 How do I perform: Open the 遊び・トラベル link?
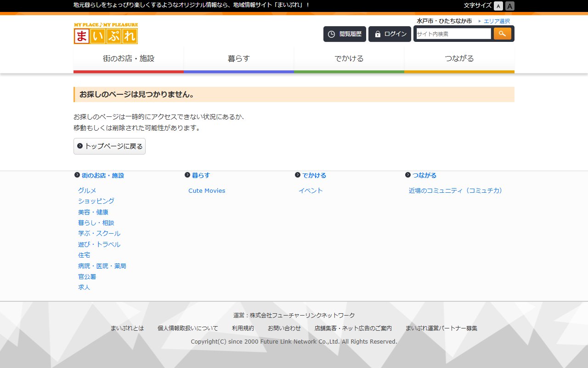[99, 244]
